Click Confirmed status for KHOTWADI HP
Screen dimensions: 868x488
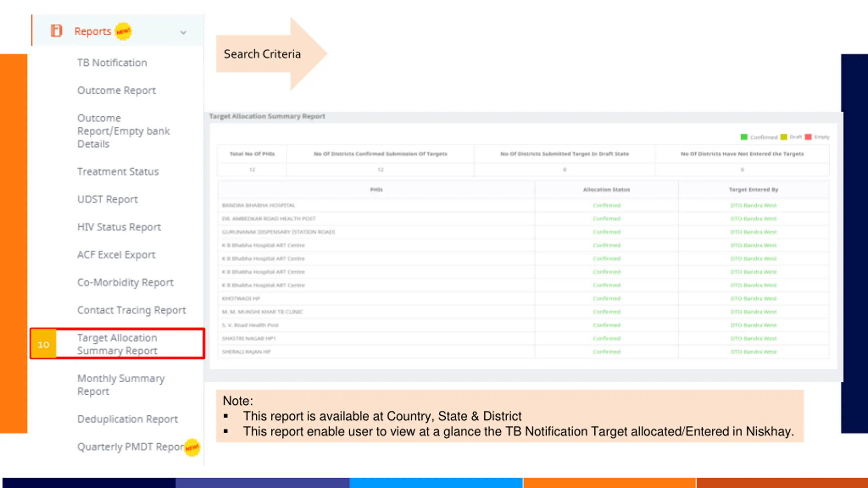(x=607, y=299)
